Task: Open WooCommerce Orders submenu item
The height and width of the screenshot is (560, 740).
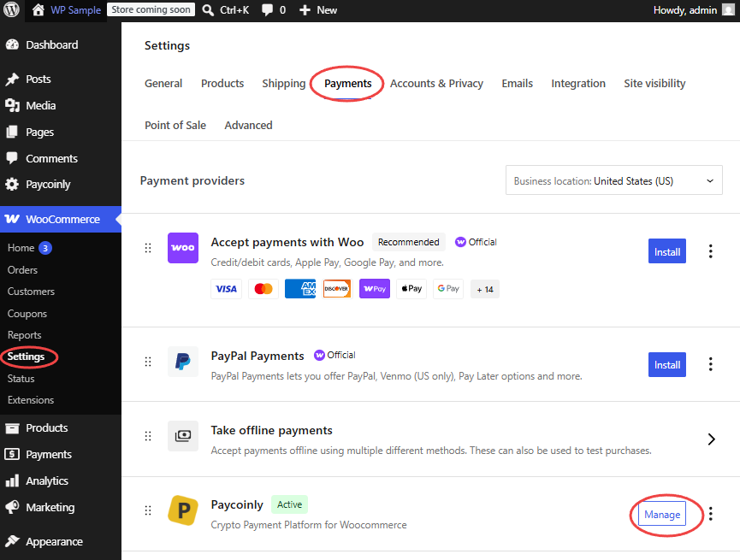Action: pyautogui.click(x=22, y=270)
